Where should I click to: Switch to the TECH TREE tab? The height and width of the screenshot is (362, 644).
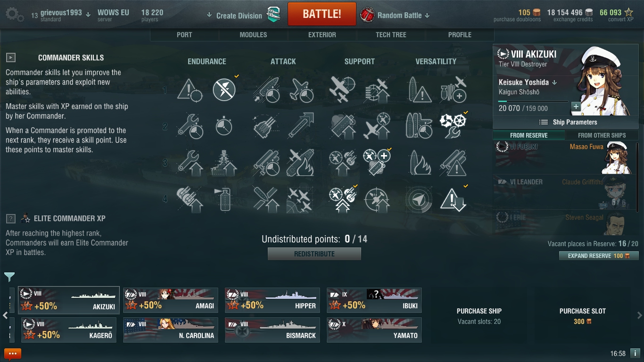391,35
